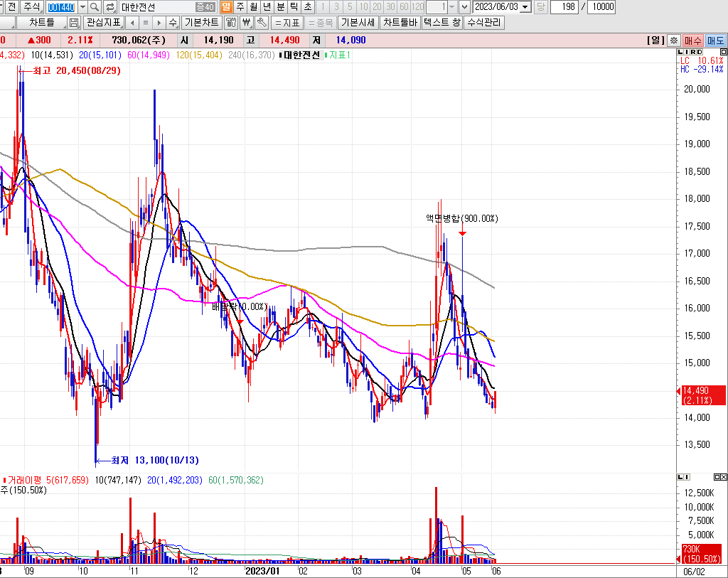Click the blue 매도 sell button
Viewport: 728px width, 578px height.
point(715,41)
